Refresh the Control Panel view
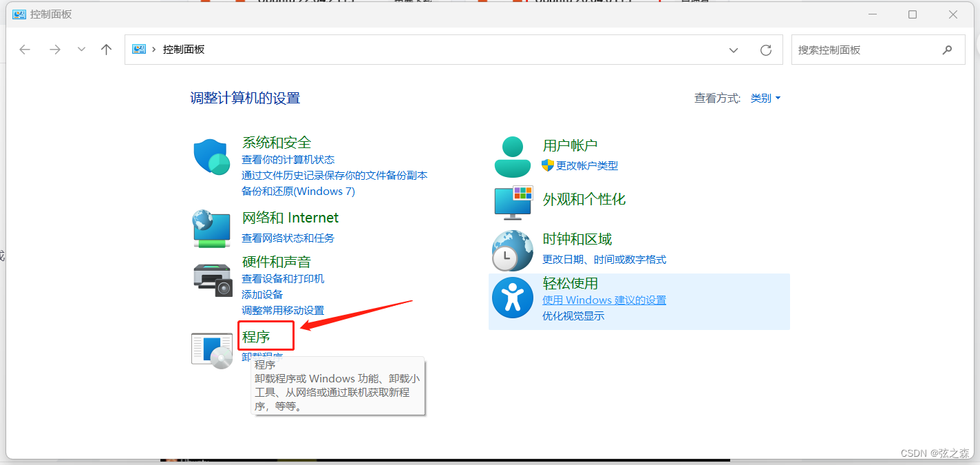Image resolution: width=980 pixels, height=465 pixels. tap(766, 50)
